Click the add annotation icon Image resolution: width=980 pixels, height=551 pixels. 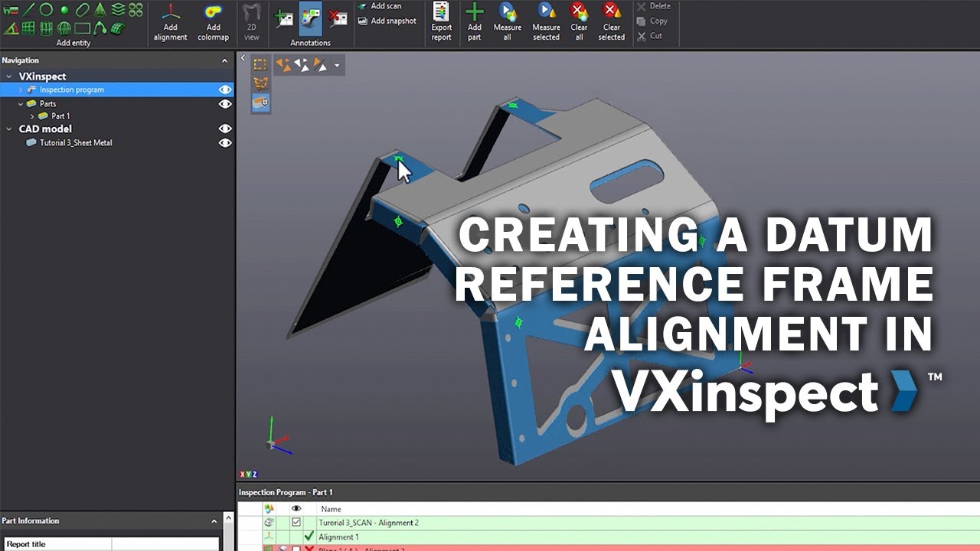coord(284,18)
